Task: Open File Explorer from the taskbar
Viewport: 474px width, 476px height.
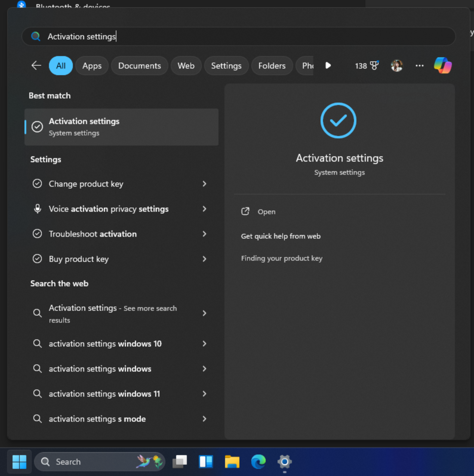Action: (232, 462)
